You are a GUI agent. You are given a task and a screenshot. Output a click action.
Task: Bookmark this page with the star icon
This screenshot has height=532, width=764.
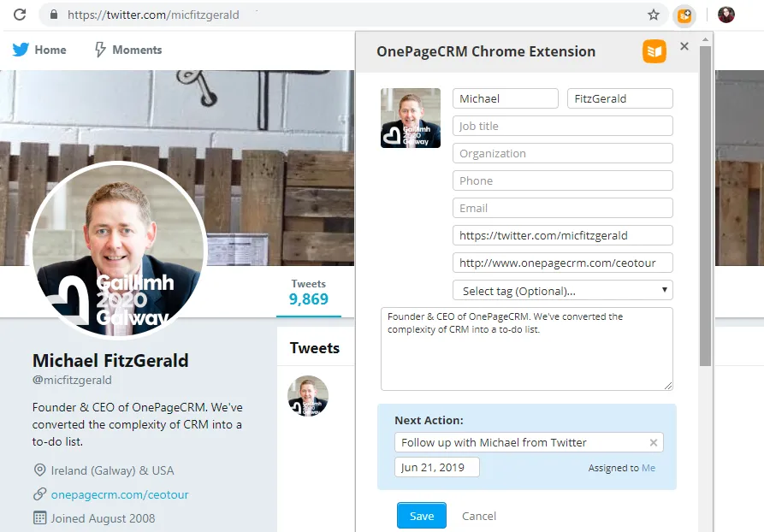coord(654,15)
